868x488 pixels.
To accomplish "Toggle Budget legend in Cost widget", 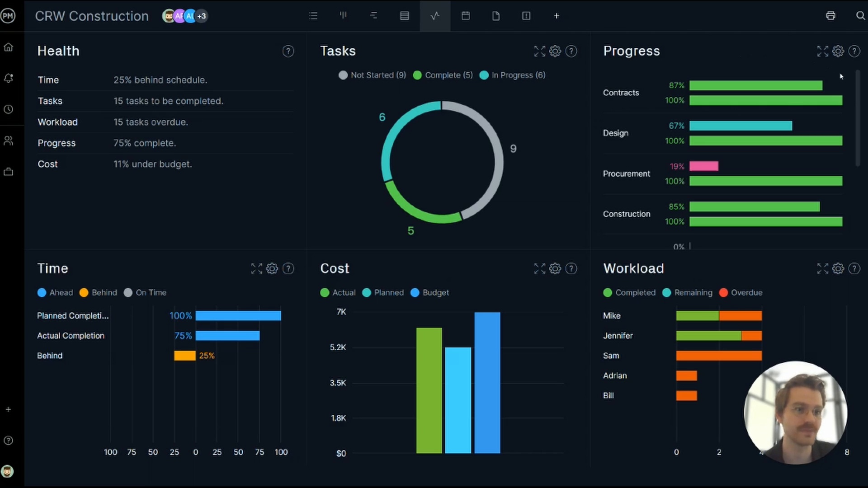I will click(429, 293).
